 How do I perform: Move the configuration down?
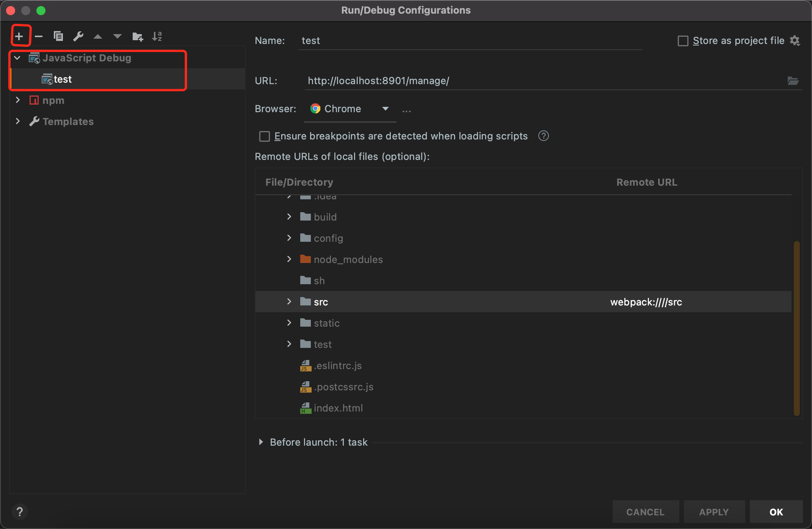[118, 36]
